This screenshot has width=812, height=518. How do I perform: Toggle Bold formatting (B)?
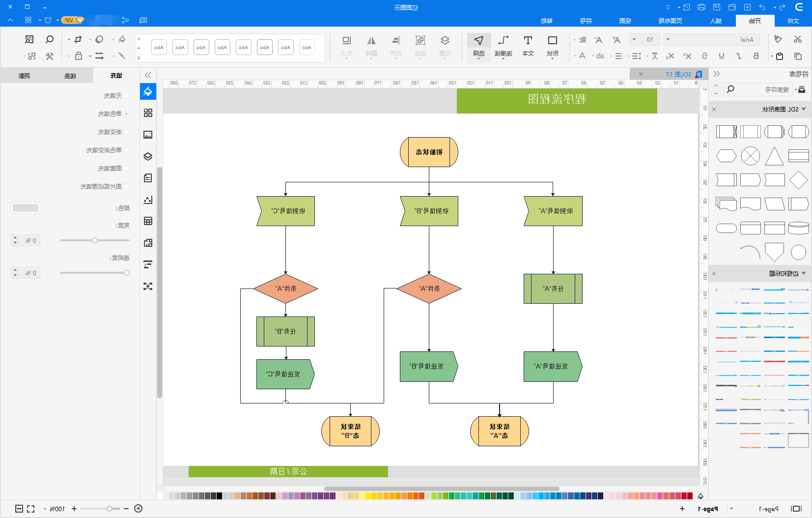[x=756, y=56]
